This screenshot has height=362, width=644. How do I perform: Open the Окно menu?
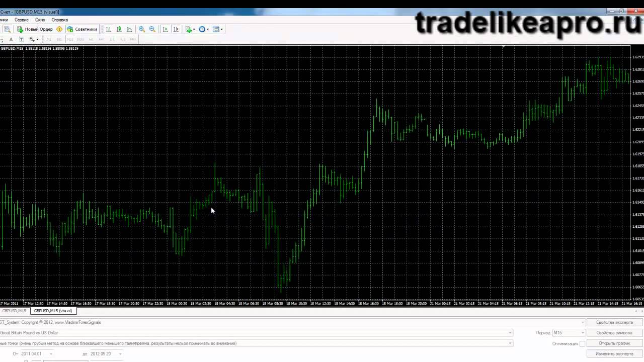click(x=40, y=20)
